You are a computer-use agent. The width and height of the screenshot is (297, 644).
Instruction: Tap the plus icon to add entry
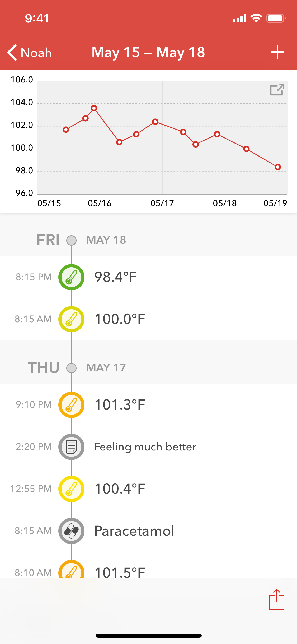277,52
